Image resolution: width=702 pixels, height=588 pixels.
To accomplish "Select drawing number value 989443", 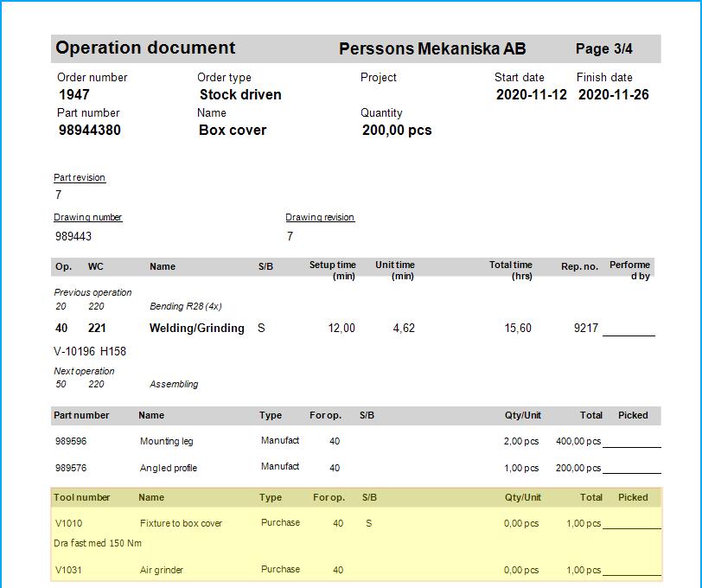I will [x=73, y=236].
